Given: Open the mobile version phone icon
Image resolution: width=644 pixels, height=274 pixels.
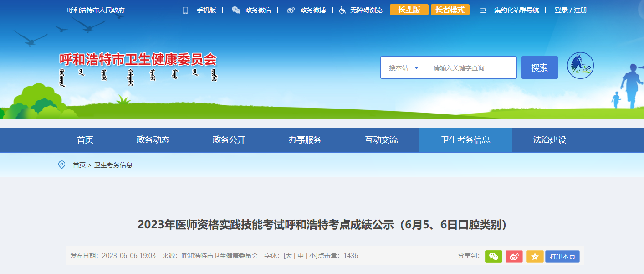Looking at the screenshot, I should point(185,10).
